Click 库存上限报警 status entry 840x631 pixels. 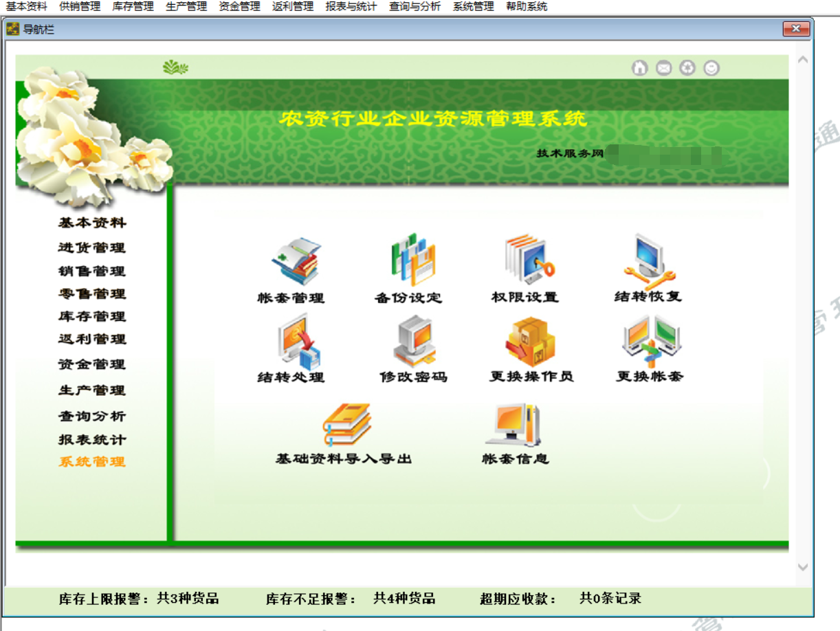[104, 599]
